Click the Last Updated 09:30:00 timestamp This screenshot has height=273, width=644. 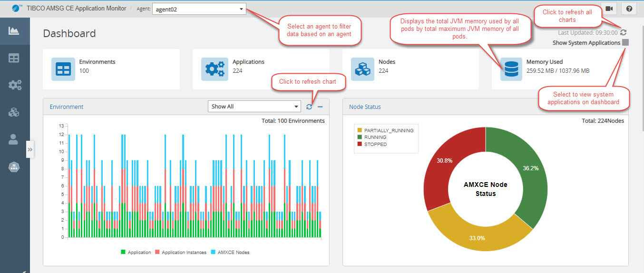click(588, 32)
